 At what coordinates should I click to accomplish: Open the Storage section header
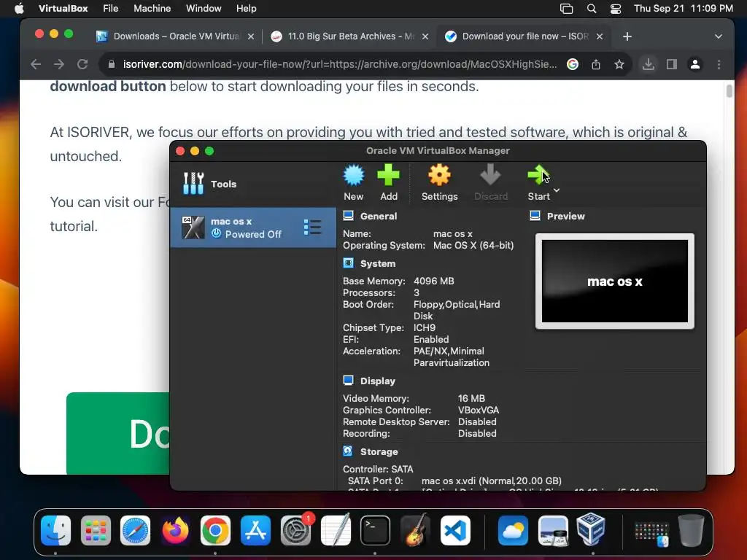pos(379,451)
